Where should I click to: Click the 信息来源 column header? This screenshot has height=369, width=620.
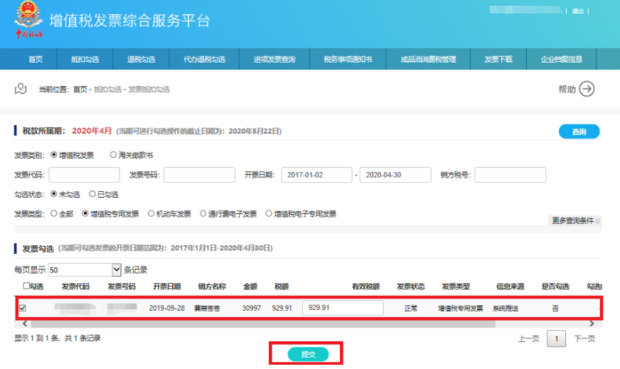(510, 286)
